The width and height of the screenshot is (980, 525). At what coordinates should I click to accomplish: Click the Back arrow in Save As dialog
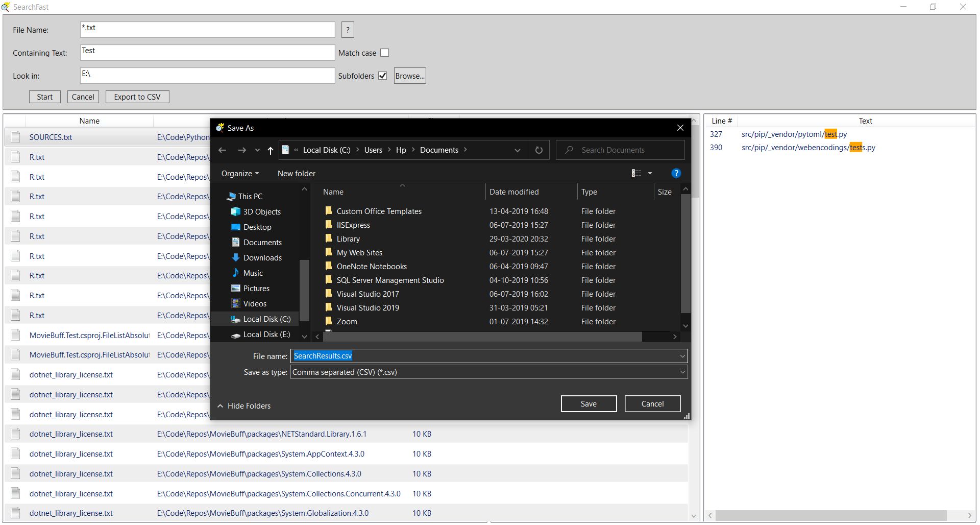point(222,150)
